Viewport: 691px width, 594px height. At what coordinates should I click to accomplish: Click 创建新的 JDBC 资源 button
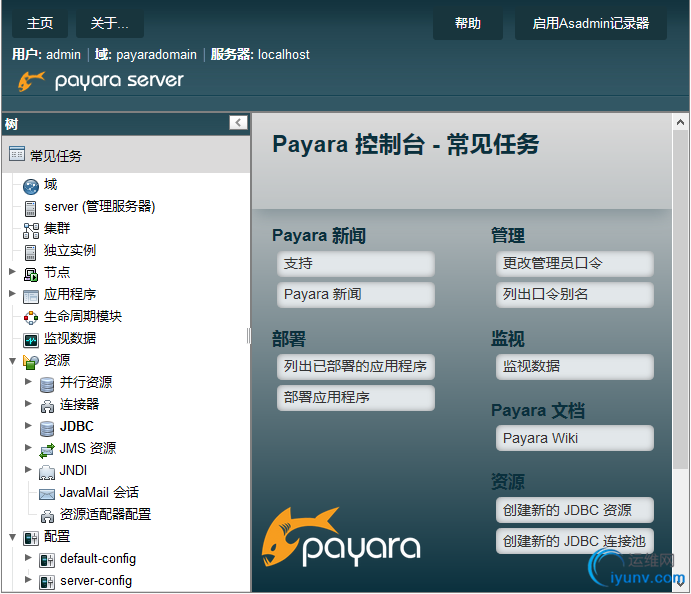click(575, 510)
